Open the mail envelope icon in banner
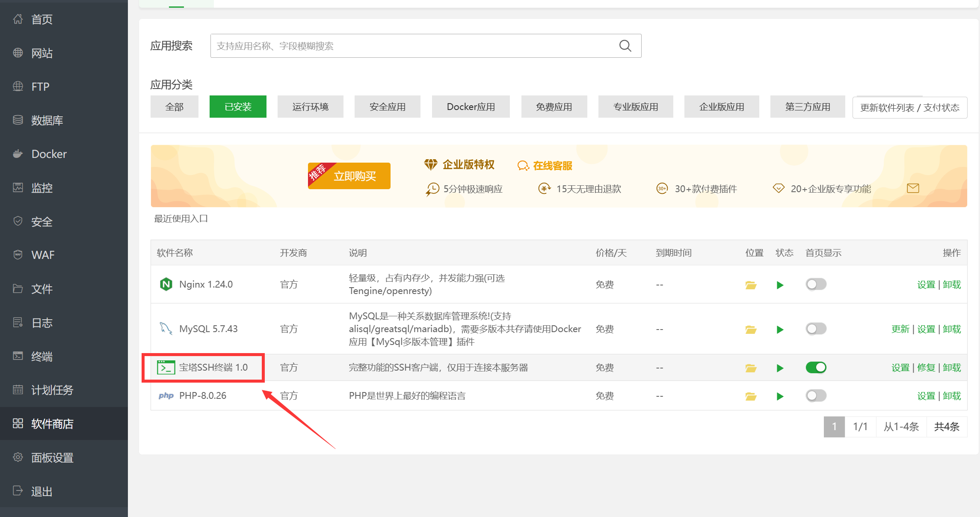Viewport: 980px width, 517px height. [x=913, y=188]
